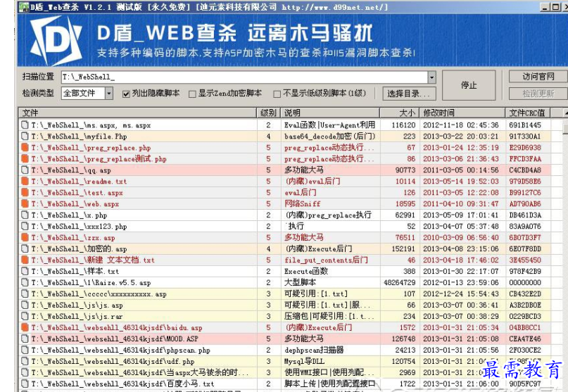568x392 pixels.
Task: Click the red icon of test.aspx row
Action: point(25,192)
